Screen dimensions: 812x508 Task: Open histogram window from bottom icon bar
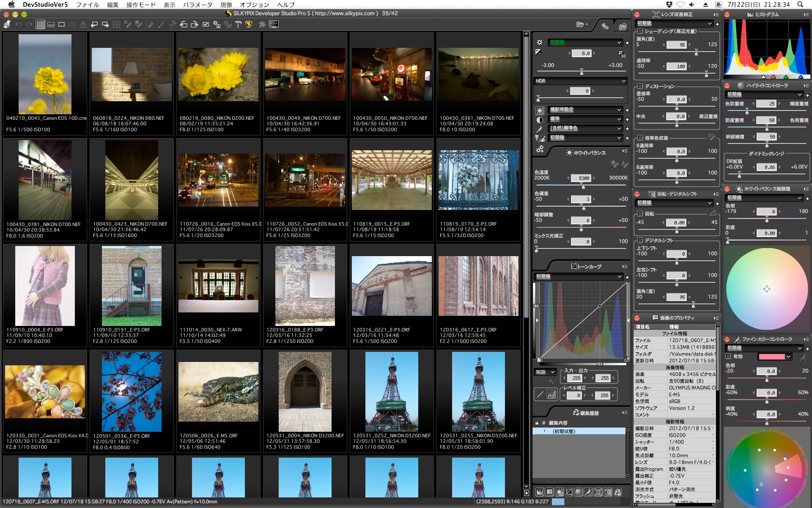point(539,492)
